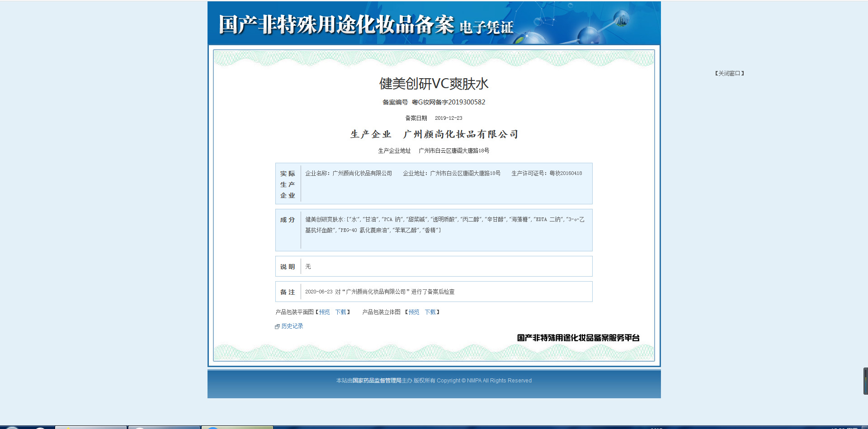The width and height of the screenshot is (868, 429).
Task: Download the 产品包装立体图 3D packaging image
Action: [430, 312]
